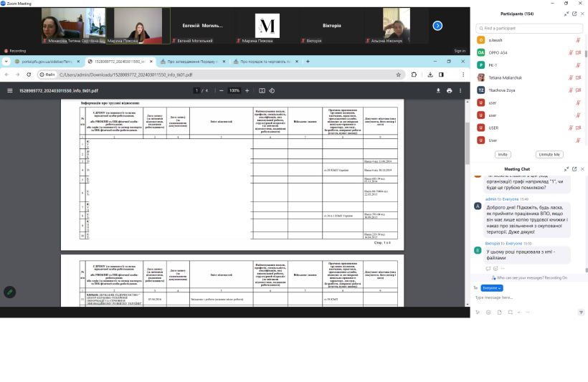Pop out the Participants panel

(x=574, y=14)
